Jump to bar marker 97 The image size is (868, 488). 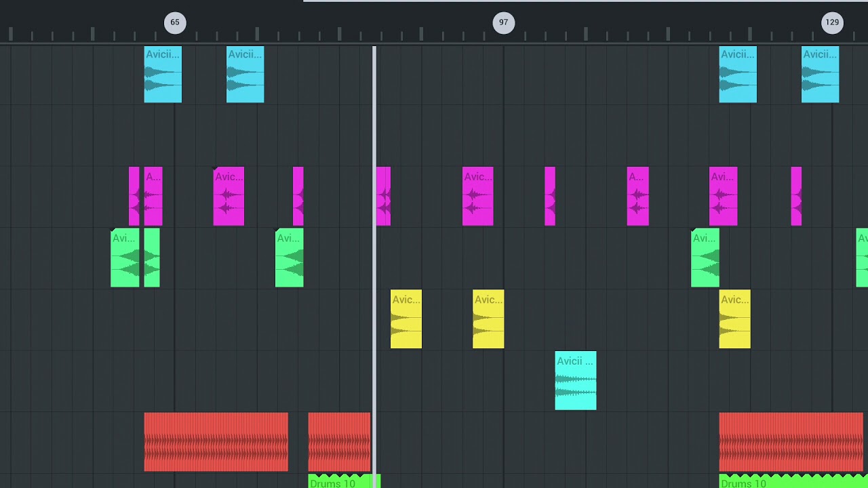pos(503,22)
